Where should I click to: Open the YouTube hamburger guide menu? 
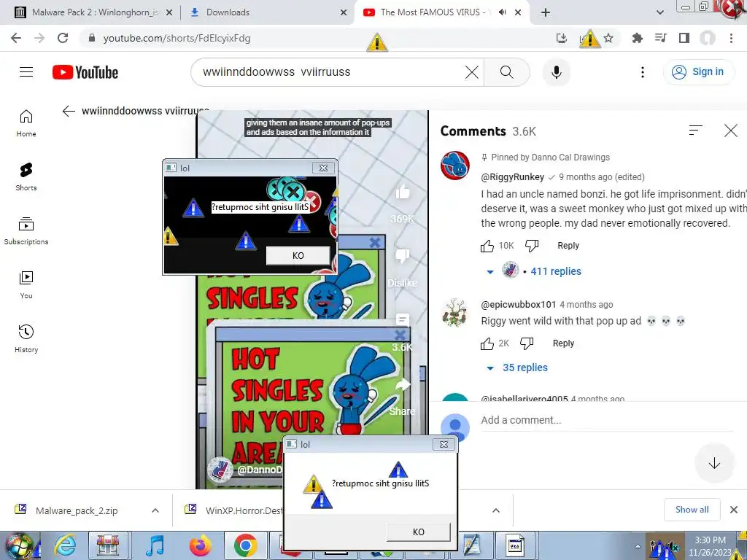[26, 72]
